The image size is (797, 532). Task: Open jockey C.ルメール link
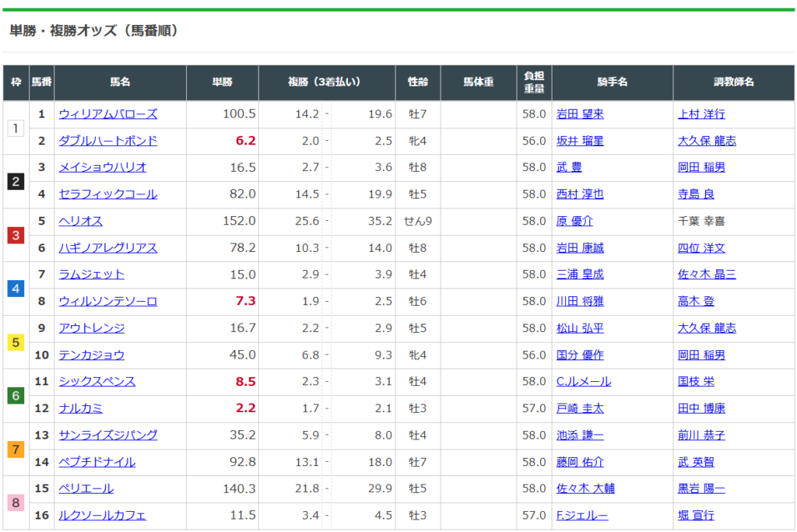click(584, 382)
